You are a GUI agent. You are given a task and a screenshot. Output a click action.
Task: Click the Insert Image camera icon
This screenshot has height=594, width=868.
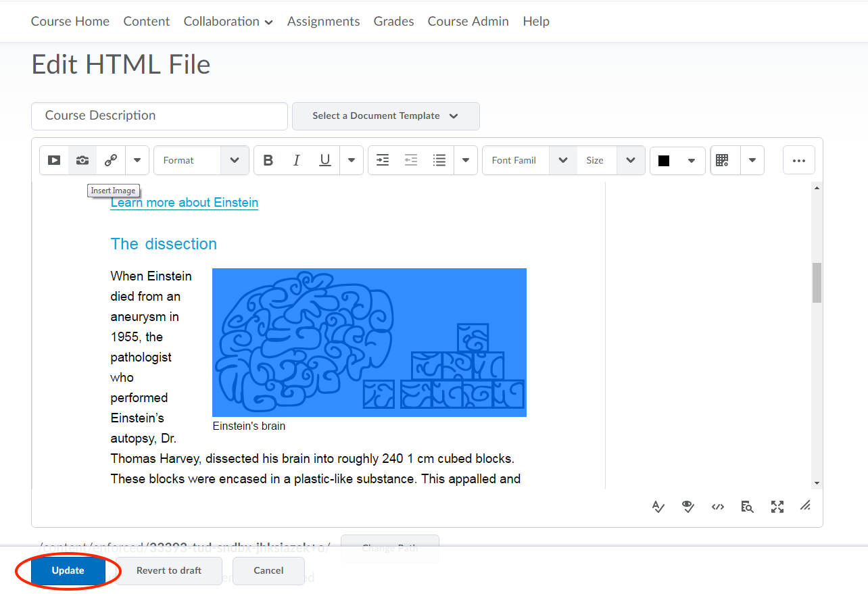tap(82, 160)
